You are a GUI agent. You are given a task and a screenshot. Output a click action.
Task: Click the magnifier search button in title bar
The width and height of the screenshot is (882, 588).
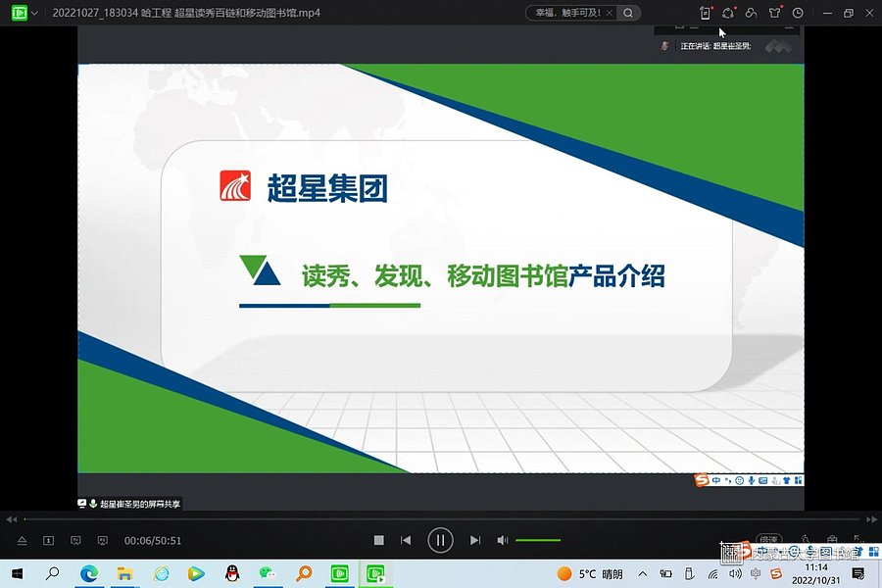pos(628,13)
